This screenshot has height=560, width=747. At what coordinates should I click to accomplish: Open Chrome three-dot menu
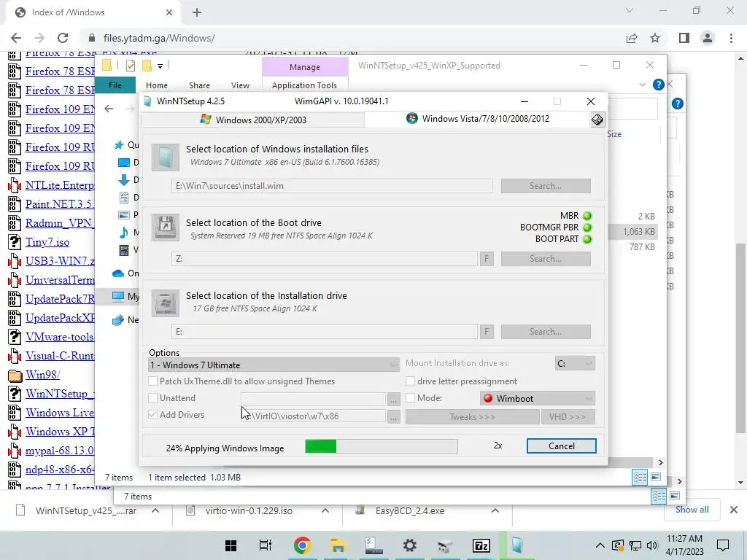click(x=731, y=38)
